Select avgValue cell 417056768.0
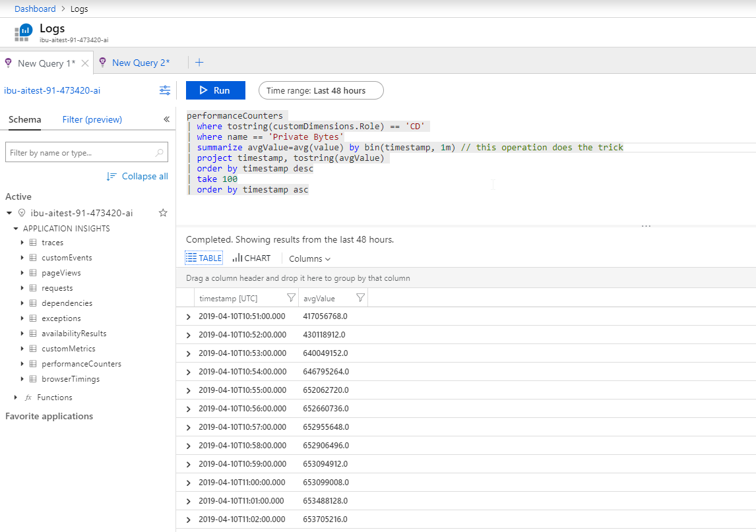Viewport: 756px width, 532px height. pos(325,316)
